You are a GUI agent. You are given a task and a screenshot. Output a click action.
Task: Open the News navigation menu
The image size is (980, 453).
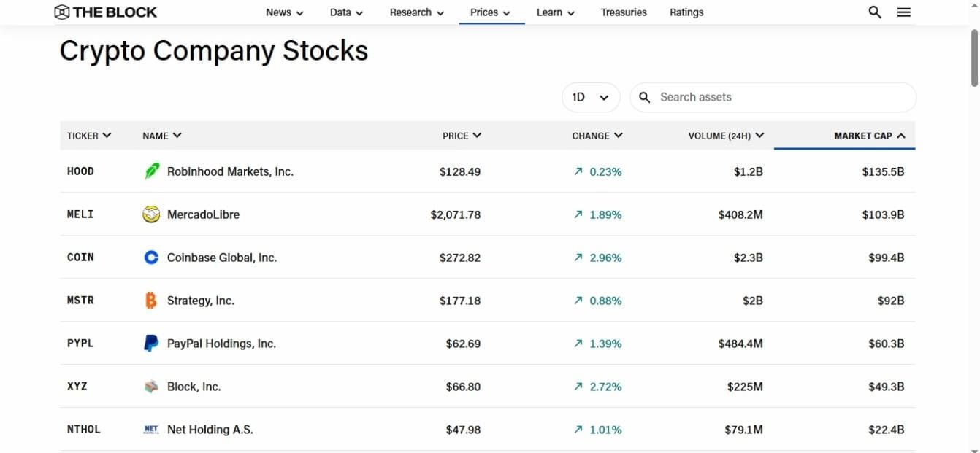coord(284,12)
